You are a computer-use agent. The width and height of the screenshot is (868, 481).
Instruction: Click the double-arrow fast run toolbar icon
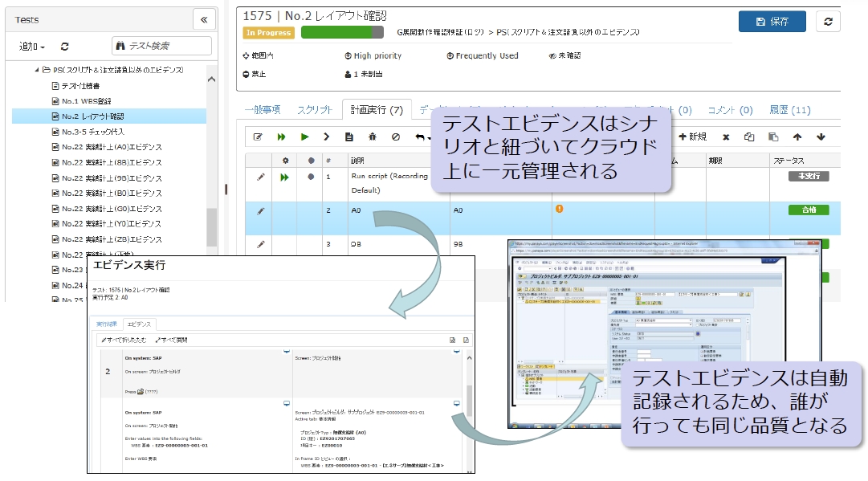282,137
